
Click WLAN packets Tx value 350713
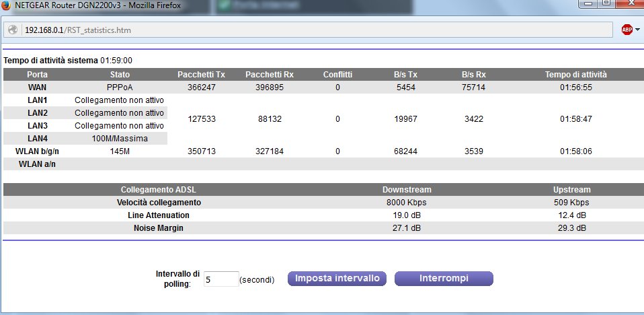(201, 151)
